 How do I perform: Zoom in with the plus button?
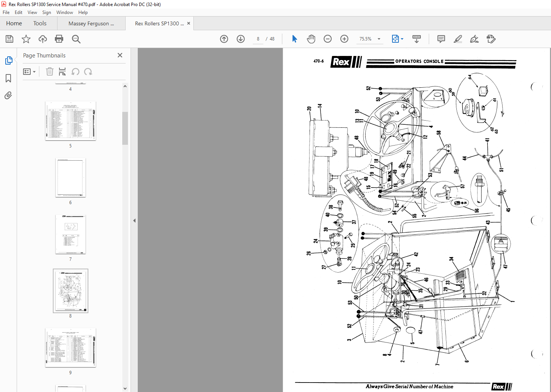click(344, 39)
